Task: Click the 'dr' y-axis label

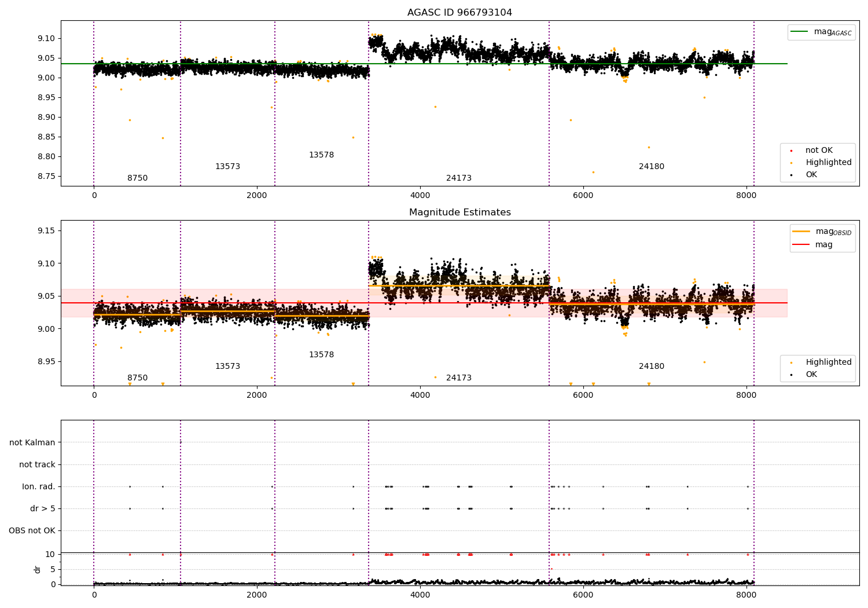Action: point(37,569)
